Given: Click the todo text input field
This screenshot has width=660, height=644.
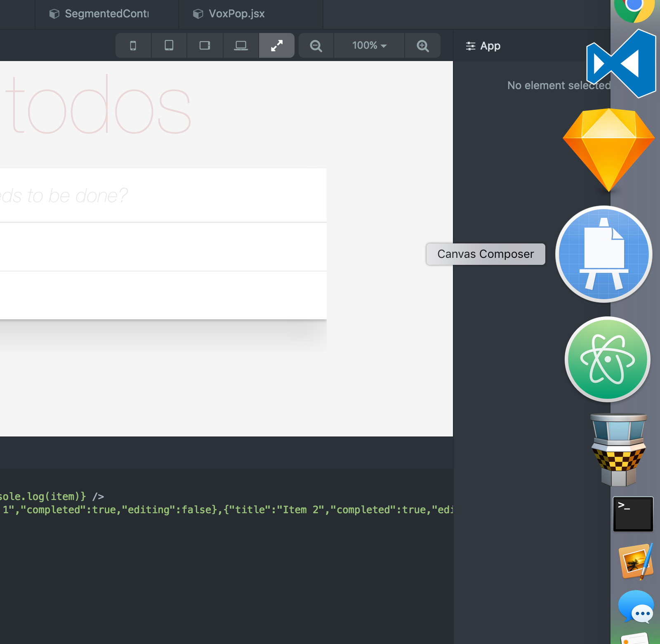Looking at the screenshot, I should 161,196.
